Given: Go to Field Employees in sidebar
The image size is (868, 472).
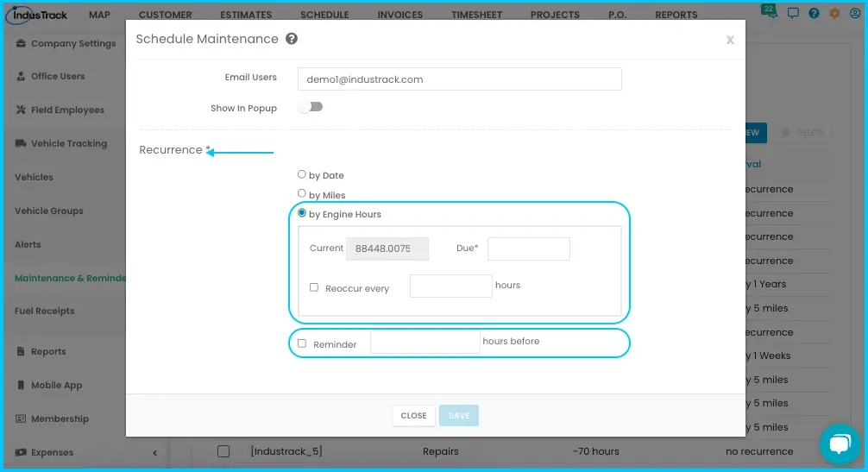Looking at the screenshot, I should 67,110.
